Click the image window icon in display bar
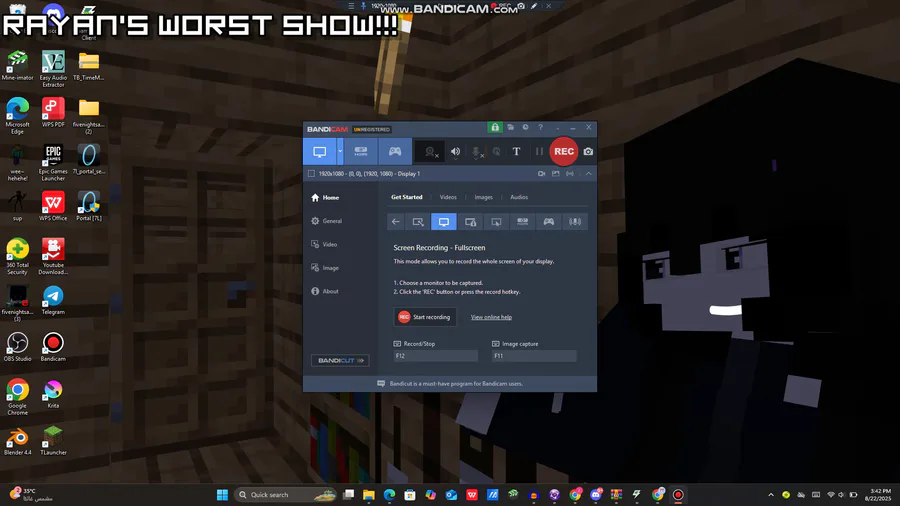The image size is (900, 506). (556, 173)
